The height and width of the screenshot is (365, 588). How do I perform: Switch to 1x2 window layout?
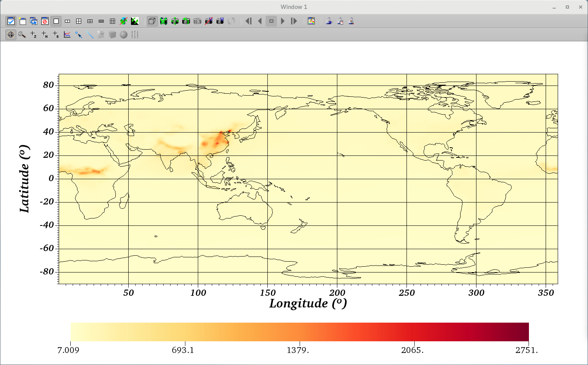pyautogui.click(x=67, y=21)
